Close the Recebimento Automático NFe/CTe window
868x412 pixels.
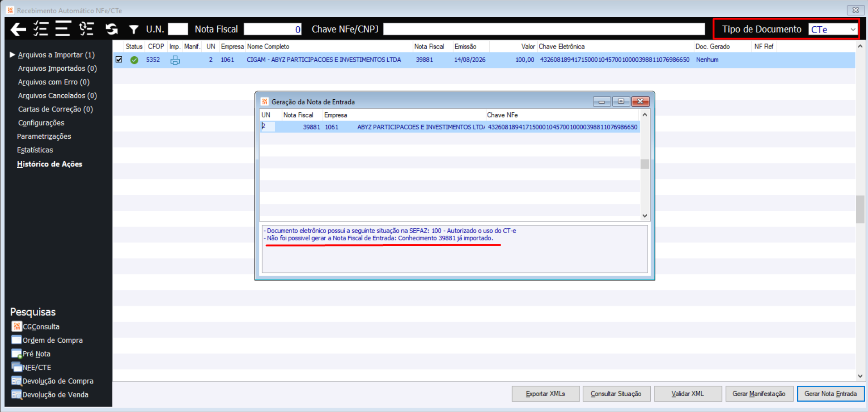[855, 10]
